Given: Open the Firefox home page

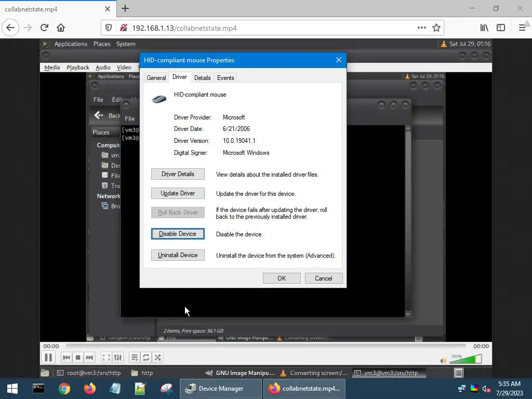Looking at the screenshot, I should pyautogui.click(x=61, y=28).
